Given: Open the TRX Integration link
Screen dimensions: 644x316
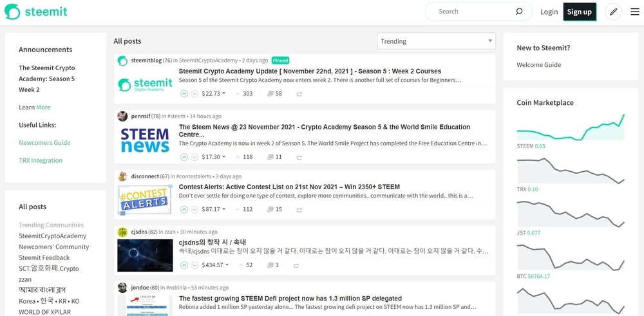Looking at the screenshot, I should (41, 160).
